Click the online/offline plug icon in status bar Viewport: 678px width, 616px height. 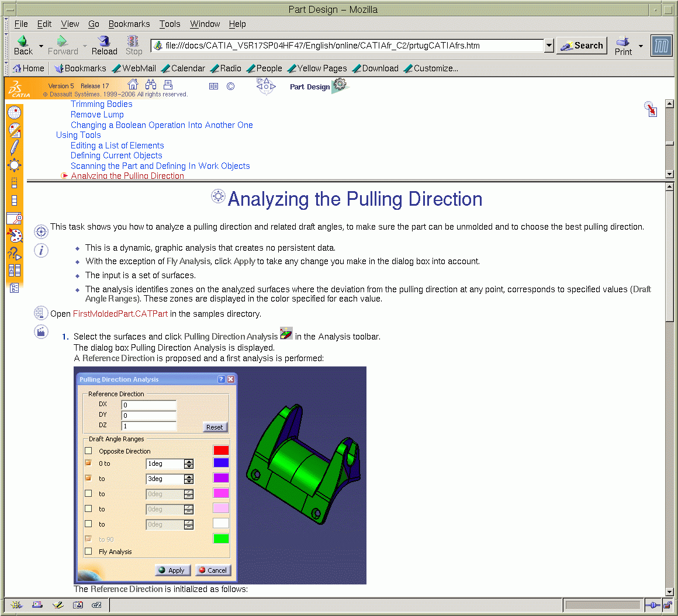[653, 605]
